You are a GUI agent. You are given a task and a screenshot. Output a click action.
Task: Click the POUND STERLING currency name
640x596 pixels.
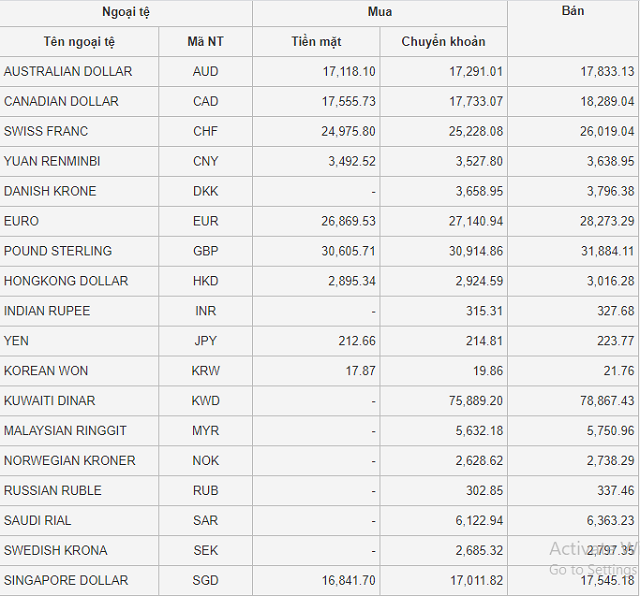click(58, 251)
